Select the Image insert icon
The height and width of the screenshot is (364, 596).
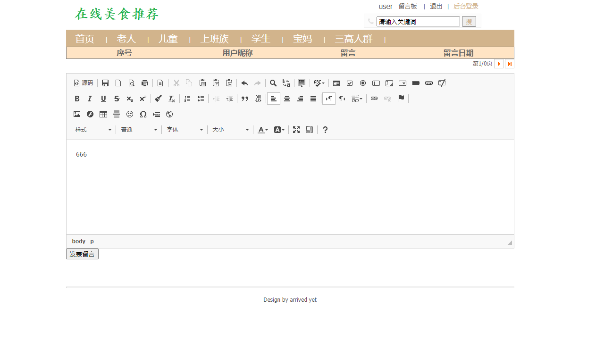click(x=77, y=114)
